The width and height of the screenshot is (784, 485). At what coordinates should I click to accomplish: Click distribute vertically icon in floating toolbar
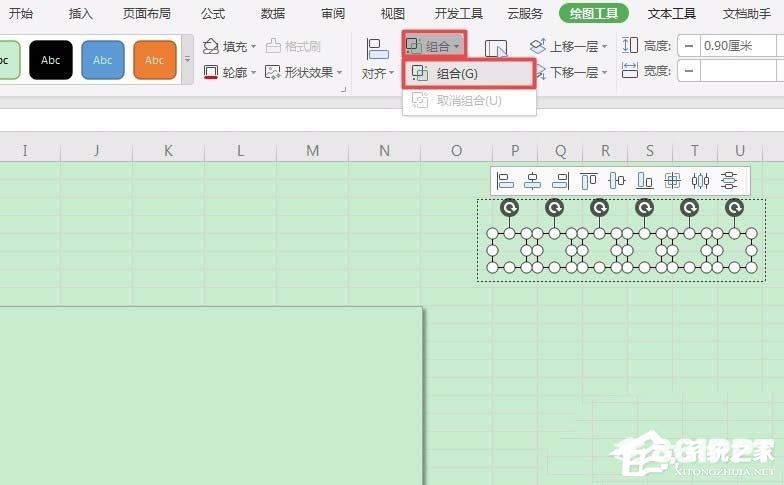pos(729,181)
